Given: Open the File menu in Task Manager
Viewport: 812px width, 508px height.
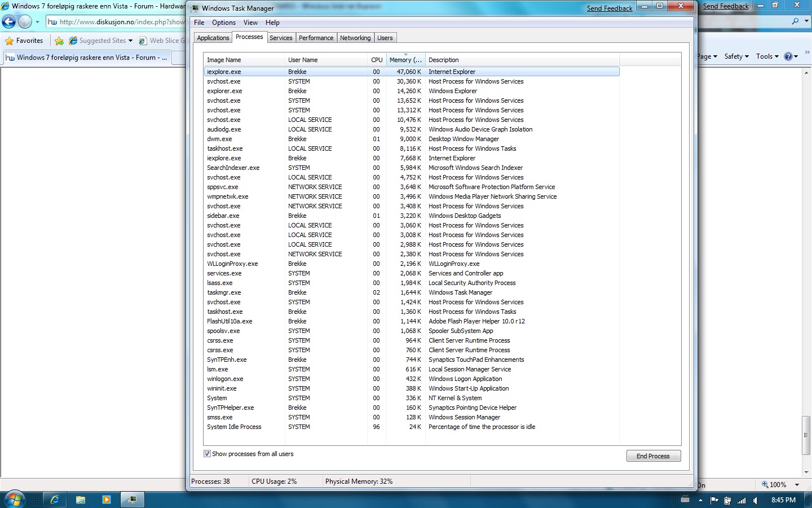Looking at the screenshot, I should (x=199, y=23).
